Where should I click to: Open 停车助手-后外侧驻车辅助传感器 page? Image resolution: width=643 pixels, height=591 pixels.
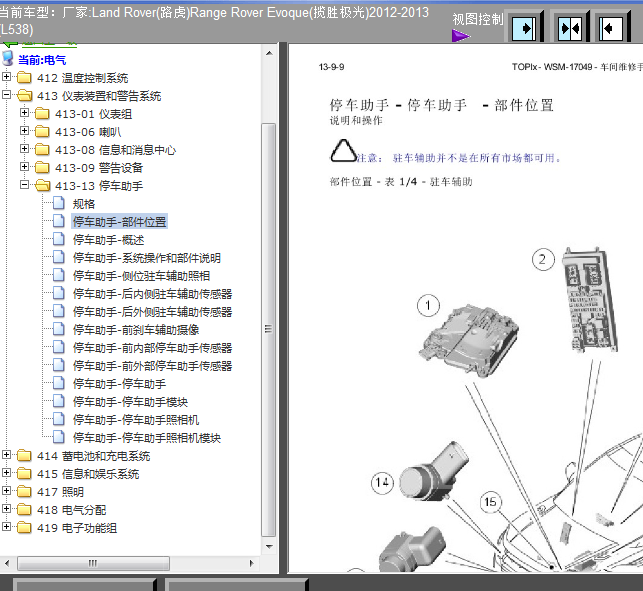pyautogui.click(x=152, y=312)
